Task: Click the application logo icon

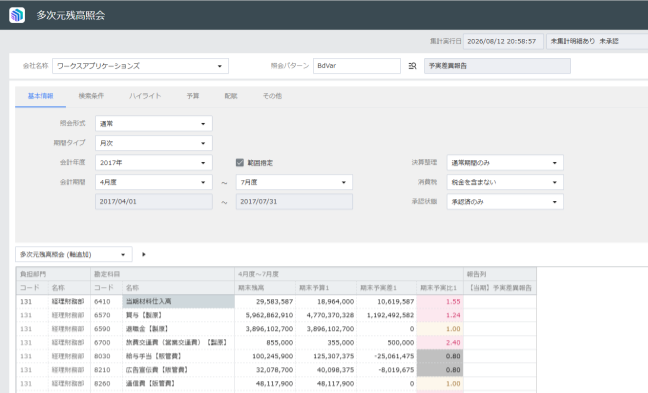Action: [x=17, y=15]
